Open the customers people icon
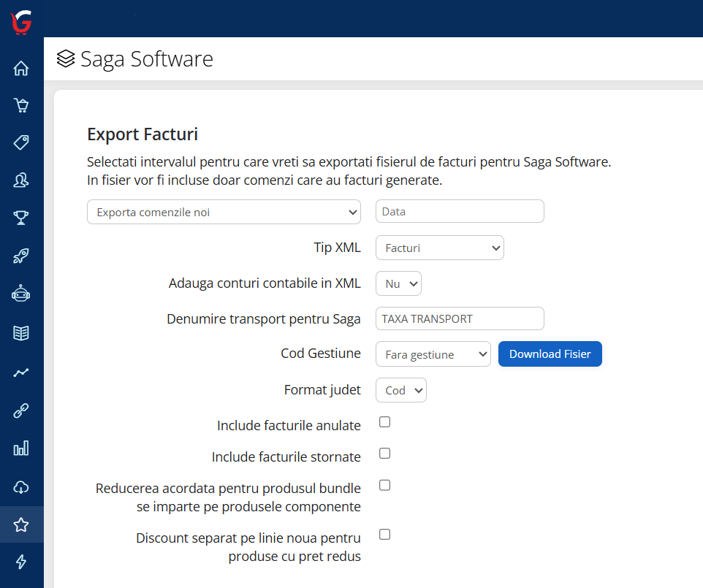 (21, 180)
